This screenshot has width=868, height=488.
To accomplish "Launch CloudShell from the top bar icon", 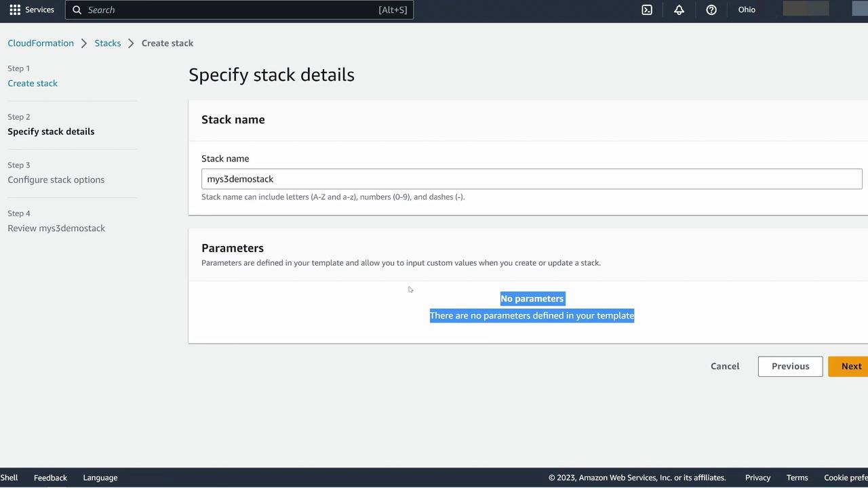I will click(647, 9).
